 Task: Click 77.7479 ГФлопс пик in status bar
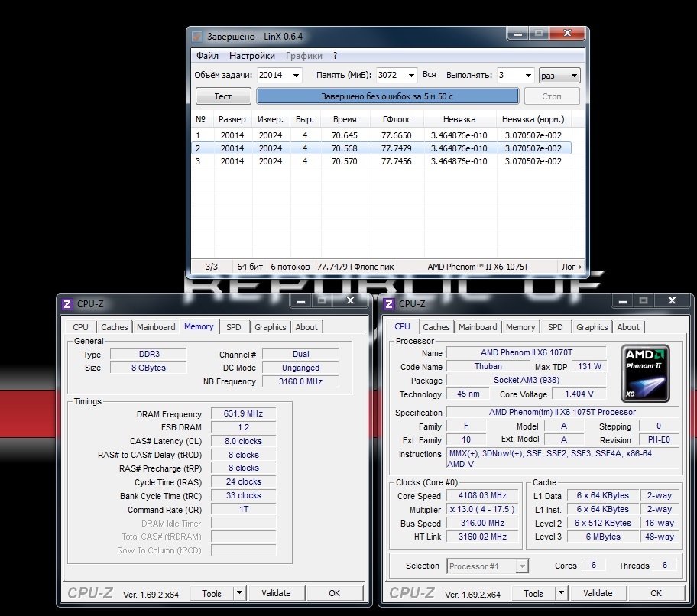pyautogui.click(x=355, y=267)
